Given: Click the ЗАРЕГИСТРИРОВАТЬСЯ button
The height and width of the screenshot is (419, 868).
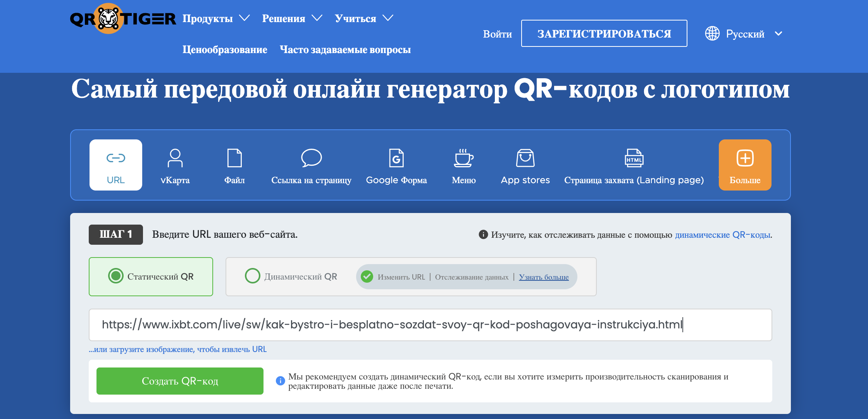Looking at the screenshot, I should pos(604,34).
